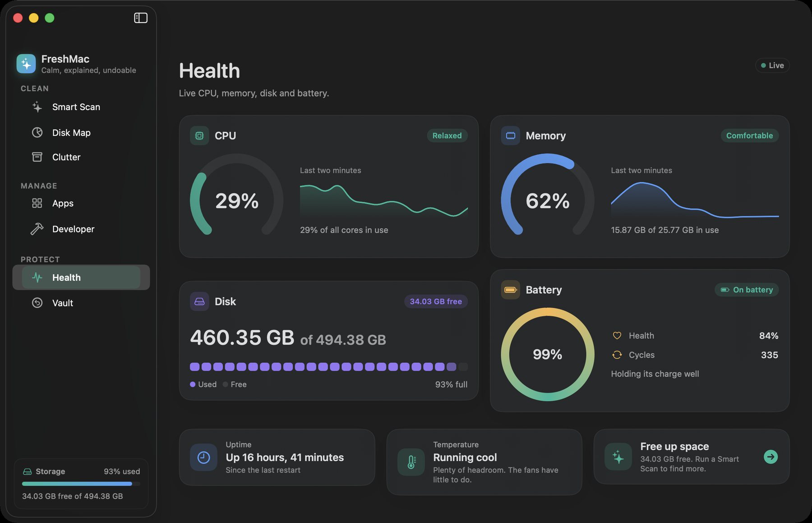Click the FreshMac sparkle app logo
812x523 pixels.
[26, 64]
